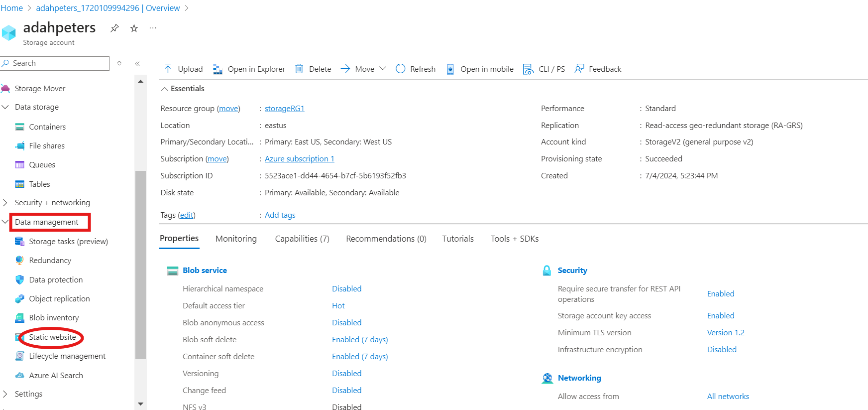Screen dimensions: 868x410
Task: Click Container soft delete Enabled (7 days)
Action: tap(360, 357)
